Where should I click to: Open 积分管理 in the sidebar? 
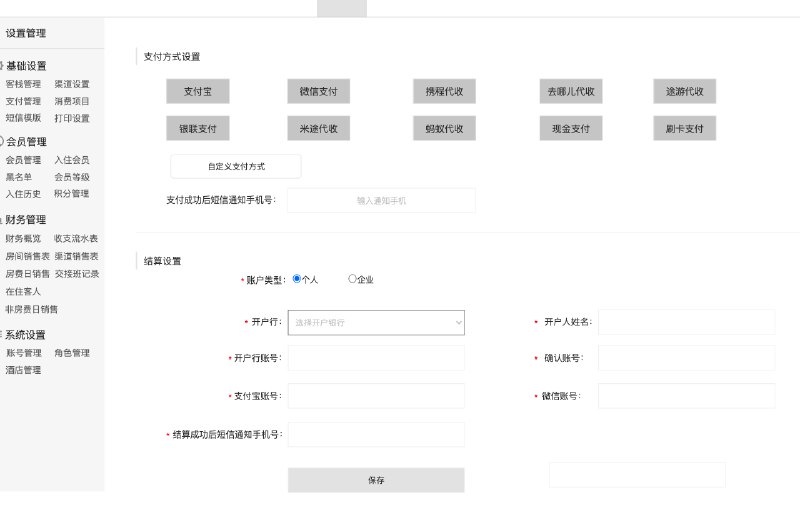click(x=72, y=194)
